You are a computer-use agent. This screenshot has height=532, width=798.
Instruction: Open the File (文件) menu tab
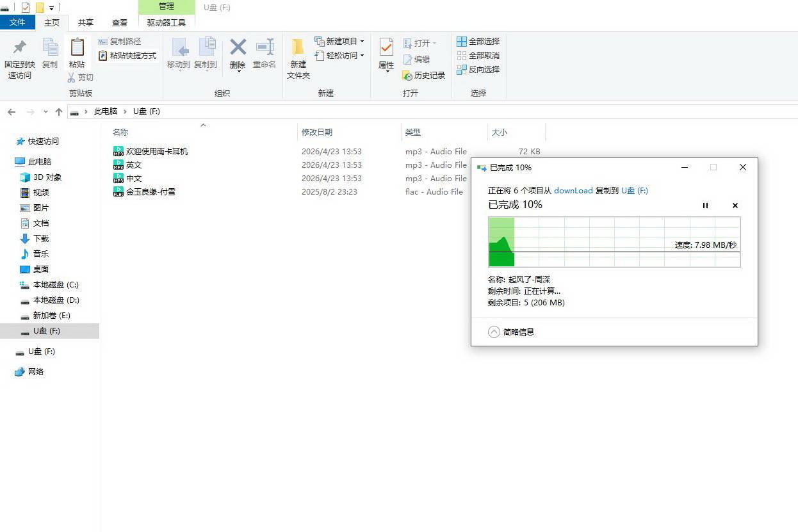point(18,22)
